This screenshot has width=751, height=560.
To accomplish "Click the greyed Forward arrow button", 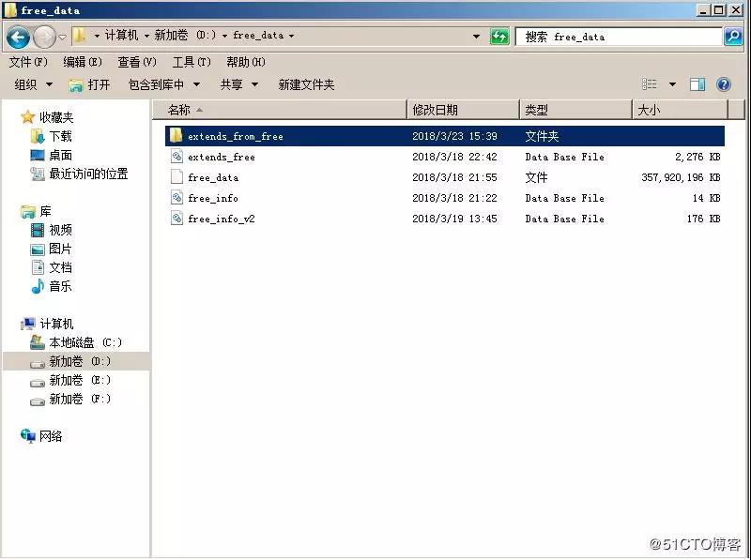I will (44, 37).
